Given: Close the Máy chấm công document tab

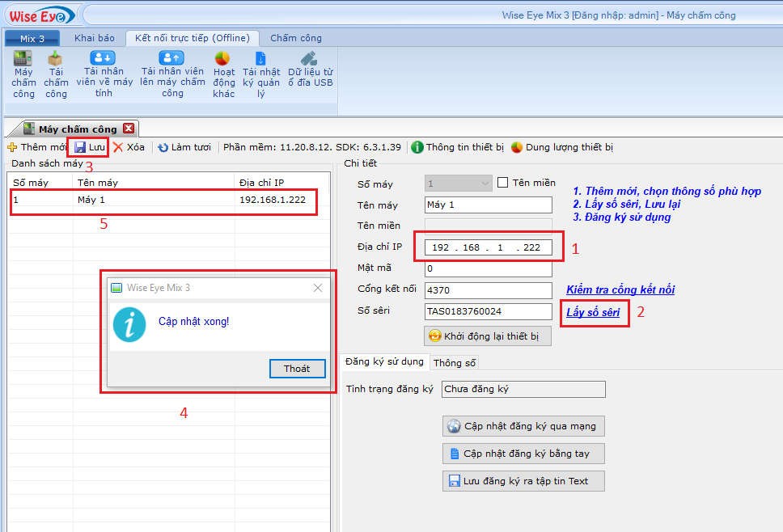Looking at the screenshot, I should [x=129, y=129].
